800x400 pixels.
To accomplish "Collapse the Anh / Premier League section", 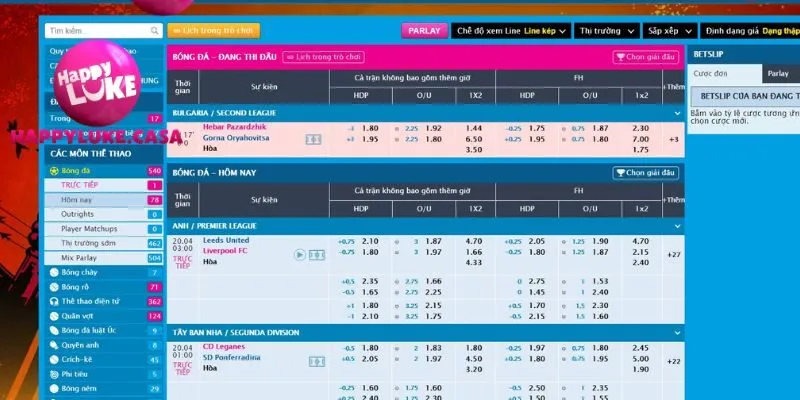I will click(x=678, y=226).
